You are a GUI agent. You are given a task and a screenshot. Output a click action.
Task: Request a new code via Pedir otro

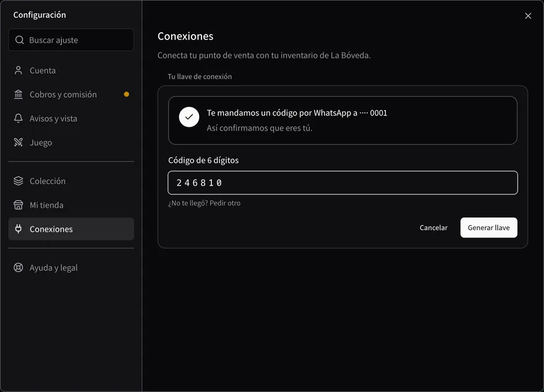tap(225, 203)
